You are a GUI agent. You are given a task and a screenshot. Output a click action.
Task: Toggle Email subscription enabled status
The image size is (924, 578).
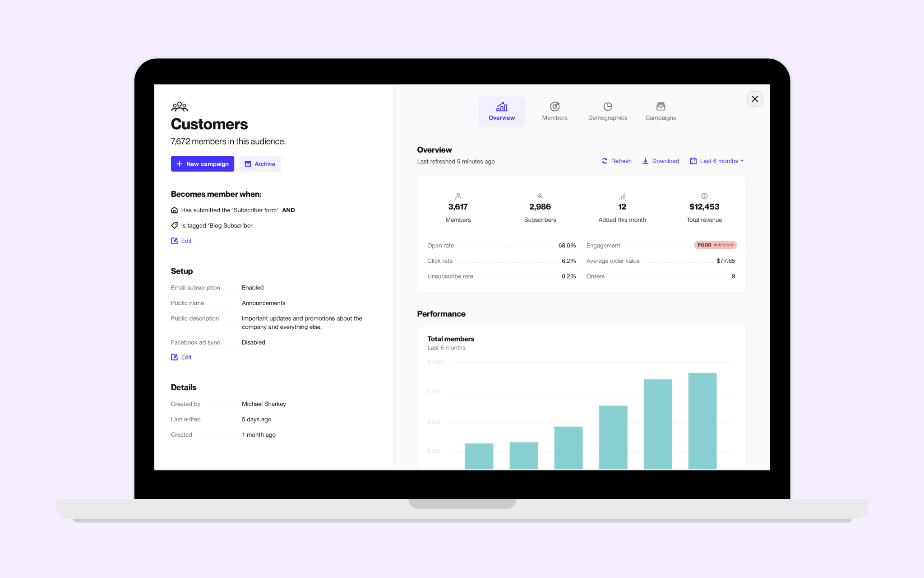point(252,287)
